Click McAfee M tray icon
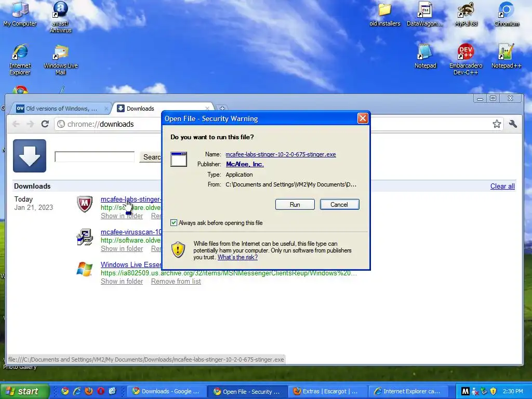Viewport: 532px width, 399px height. tap(465, 392)
